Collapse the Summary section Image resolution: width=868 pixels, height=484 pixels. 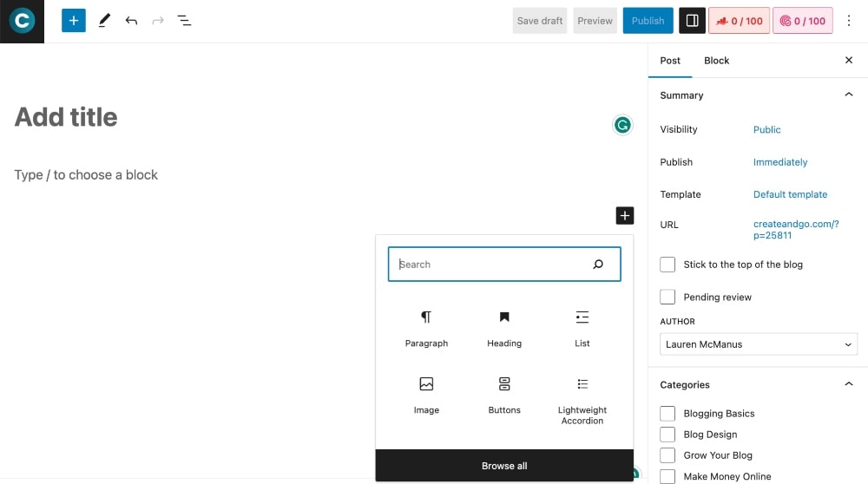tap(849, 95)
